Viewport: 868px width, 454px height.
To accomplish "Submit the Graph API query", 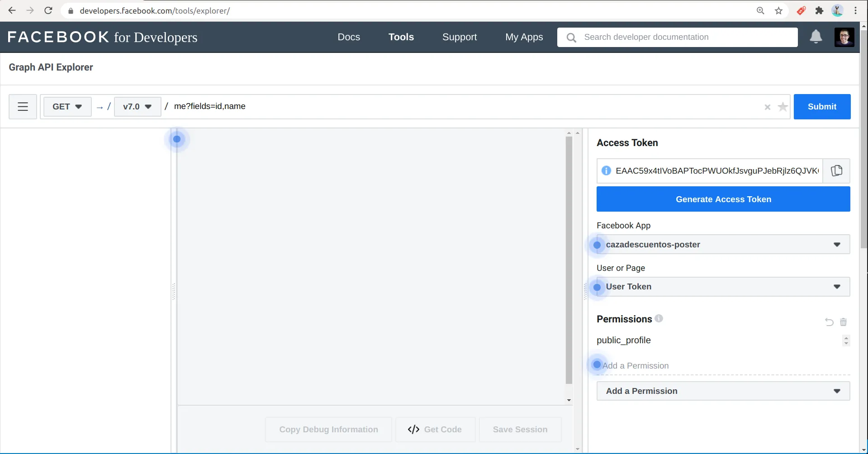I will click(x=822, y=107).
